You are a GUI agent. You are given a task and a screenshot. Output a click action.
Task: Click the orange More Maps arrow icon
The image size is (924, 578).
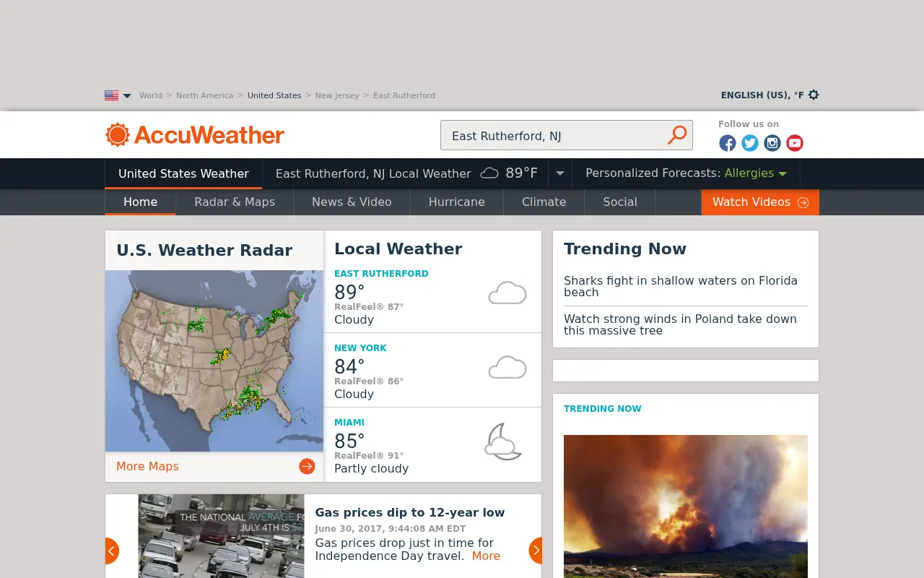pos(307,466)
